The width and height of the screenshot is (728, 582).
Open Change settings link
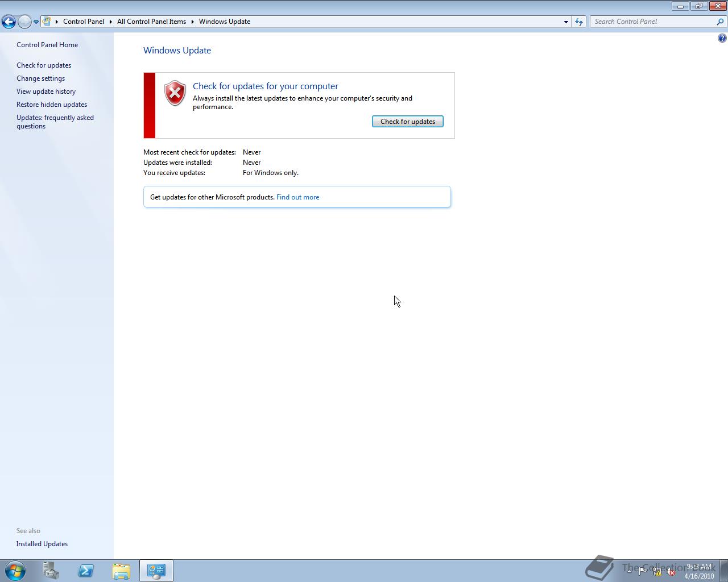(x=40, y=78)
